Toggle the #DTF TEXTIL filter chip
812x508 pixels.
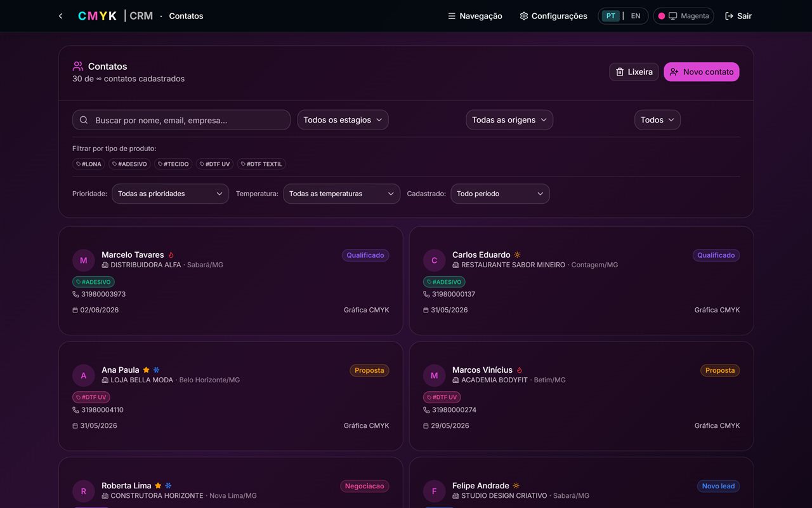coord(261,164)
